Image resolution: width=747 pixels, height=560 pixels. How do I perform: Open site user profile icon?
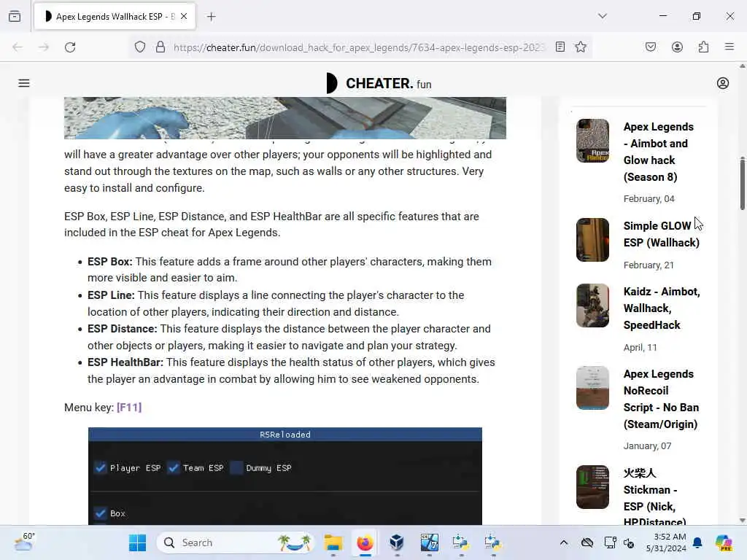tap(723, 83)
